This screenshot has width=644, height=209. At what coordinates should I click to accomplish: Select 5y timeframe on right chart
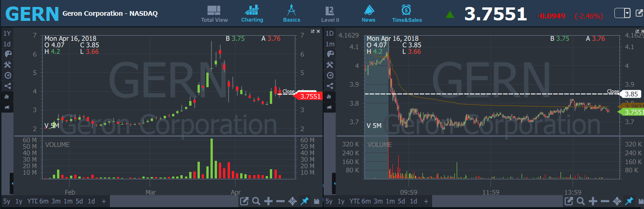[x=329, y=201]
